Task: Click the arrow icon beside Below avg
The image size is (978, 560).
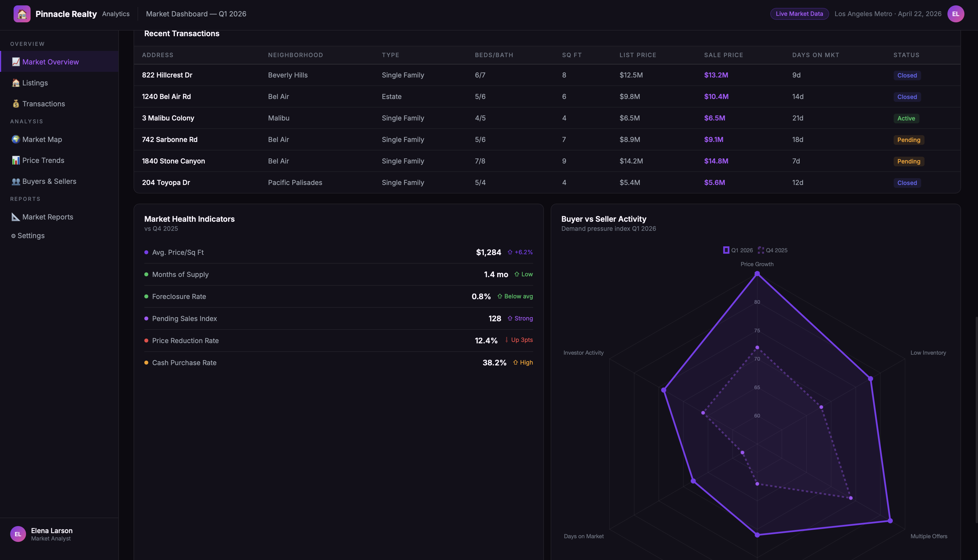Action: (500, 296)
